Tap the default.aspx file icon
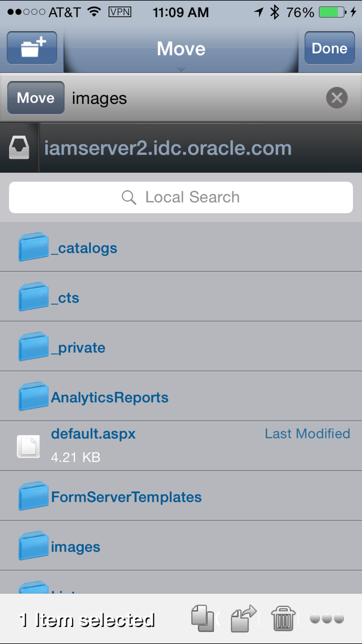 coord(29,446)
